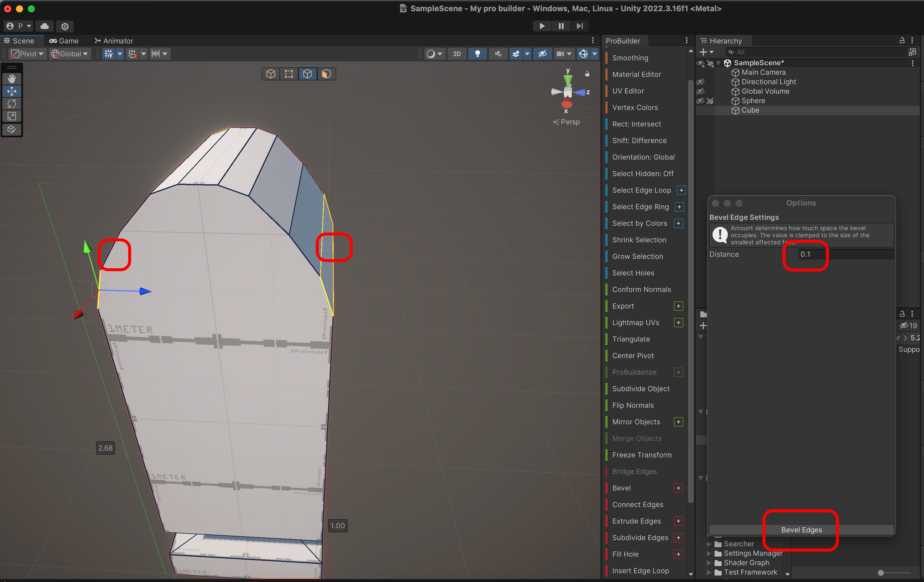Toggle scene lighting bulb
This screenshot has height=582, width=924.
click(x=477, y=54)
